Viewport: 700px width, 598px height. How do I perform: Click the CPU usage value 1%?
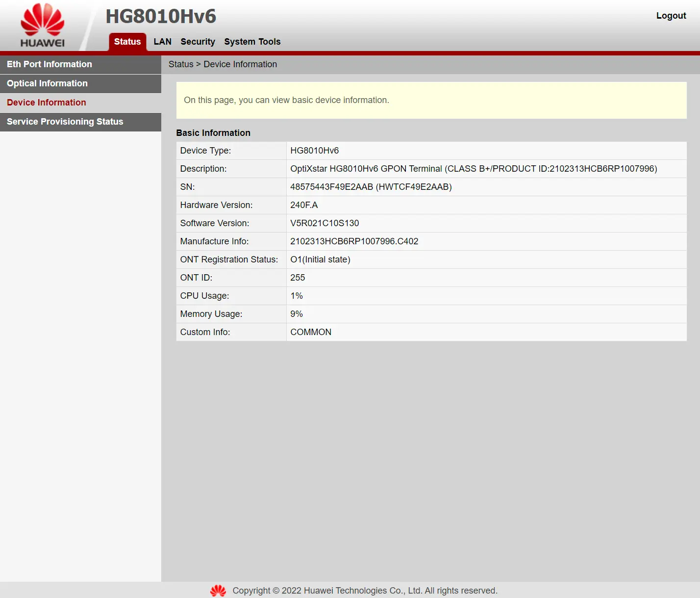[297, 296]
